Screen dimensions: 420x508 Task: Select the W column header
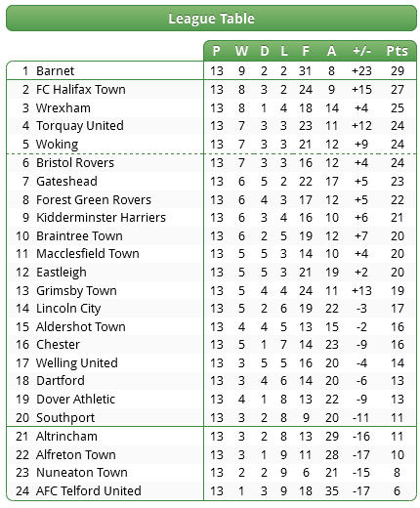pyautogui.click(x=241, y=51)
